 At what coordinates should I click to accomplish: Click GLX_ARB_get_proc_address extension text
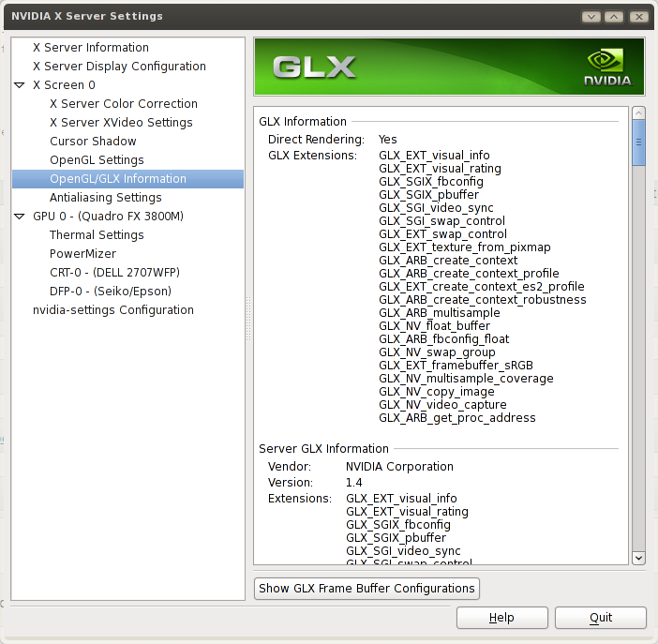point(457,418)
